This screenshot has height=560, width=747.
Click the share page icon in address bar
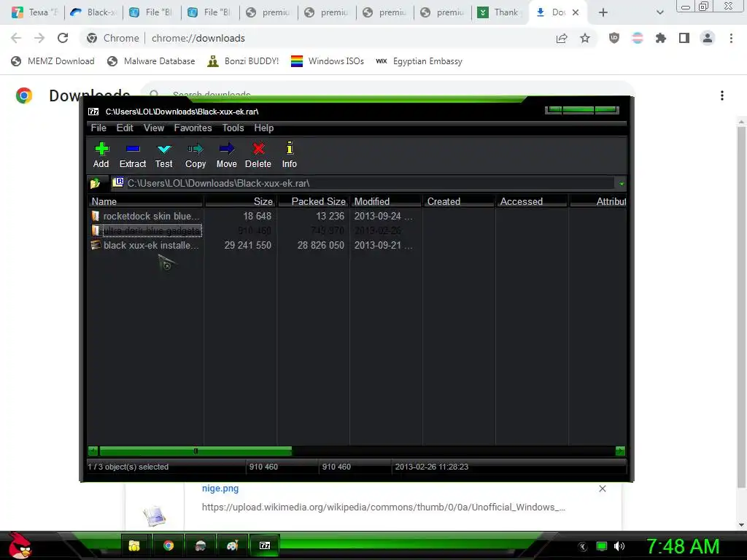(562, 38)
